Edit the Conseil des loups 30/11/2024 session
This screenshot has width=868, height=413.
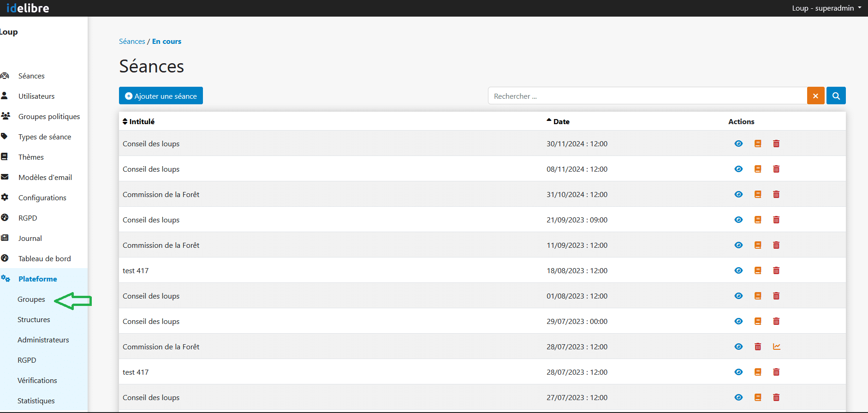point(758,144)
